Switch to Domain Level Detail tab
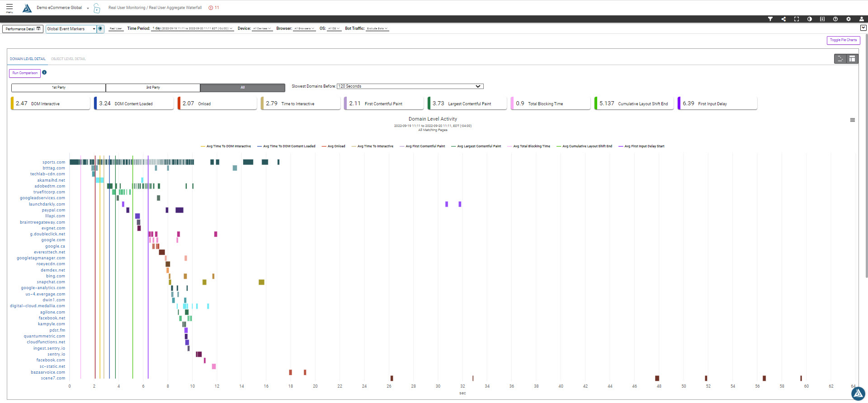 [28, 59]
